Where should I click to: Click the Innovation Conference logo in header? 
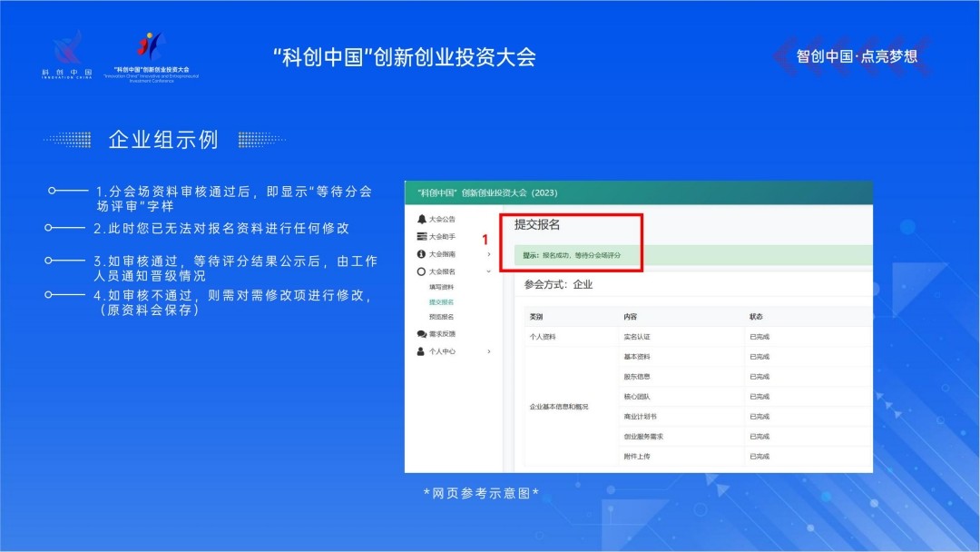tap(151, 54)
